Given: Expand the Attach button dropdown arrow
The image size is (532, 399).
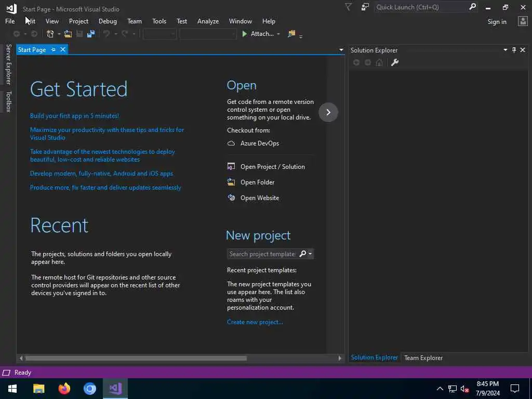Looking at the screenshot, I should tap(278, 34).
